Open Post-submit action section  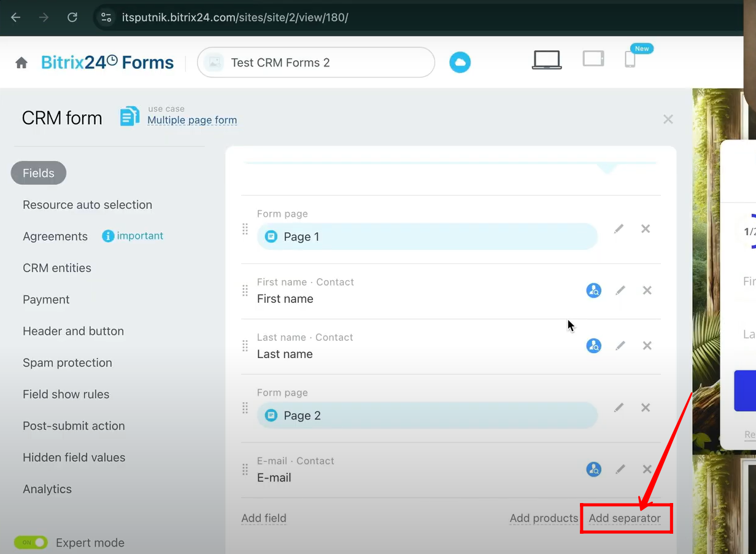74,426
